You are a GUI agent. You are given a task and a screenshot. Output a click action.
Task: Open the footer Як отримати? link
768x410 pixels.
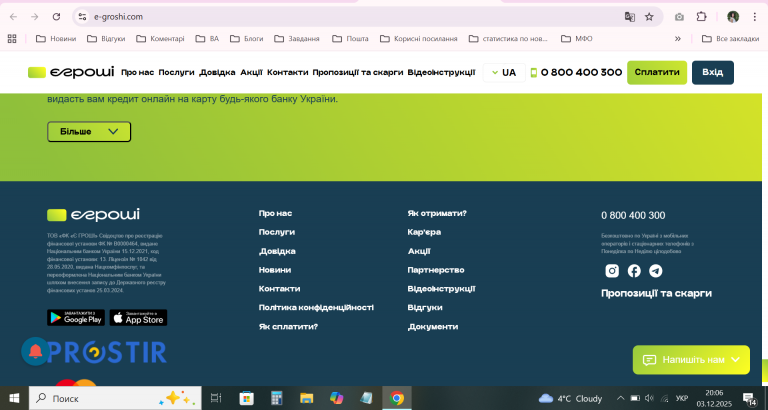tap(437, 214)
